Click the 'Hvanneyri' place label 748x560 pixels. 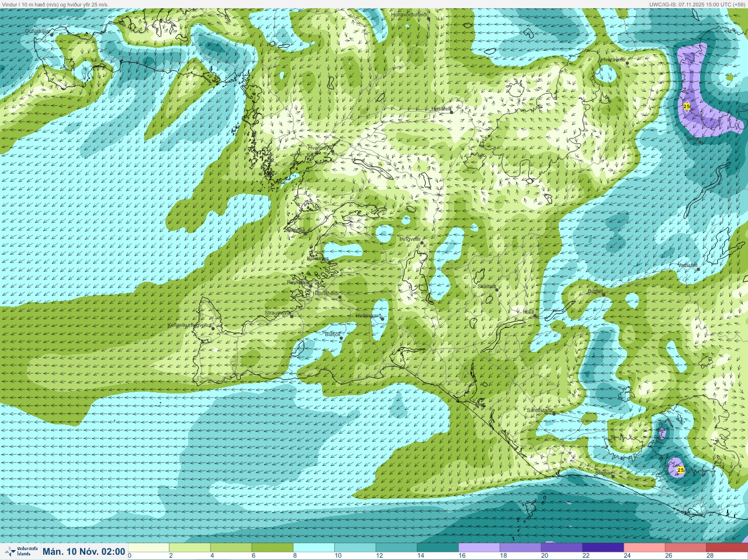tap(320, 148)
